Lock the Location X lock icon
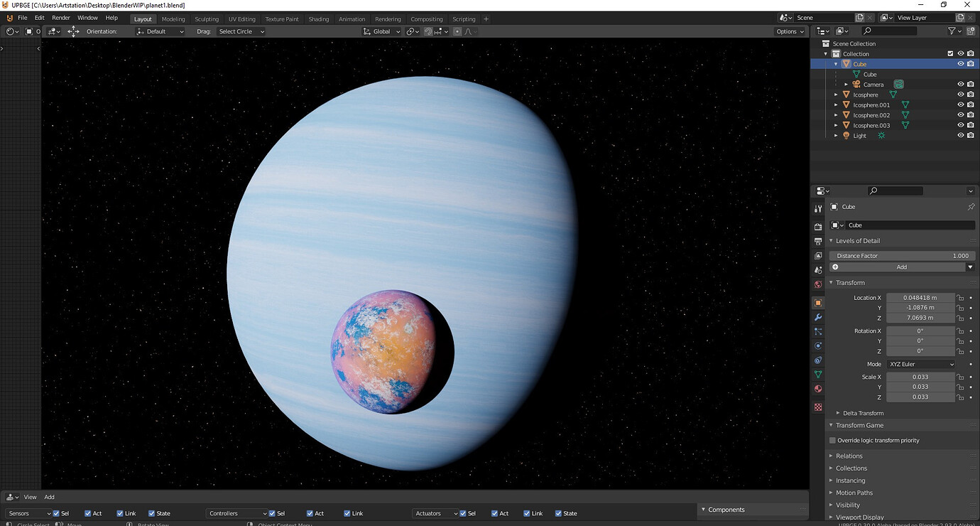This screenshot has width=980, height=526. tap(960, 298)
